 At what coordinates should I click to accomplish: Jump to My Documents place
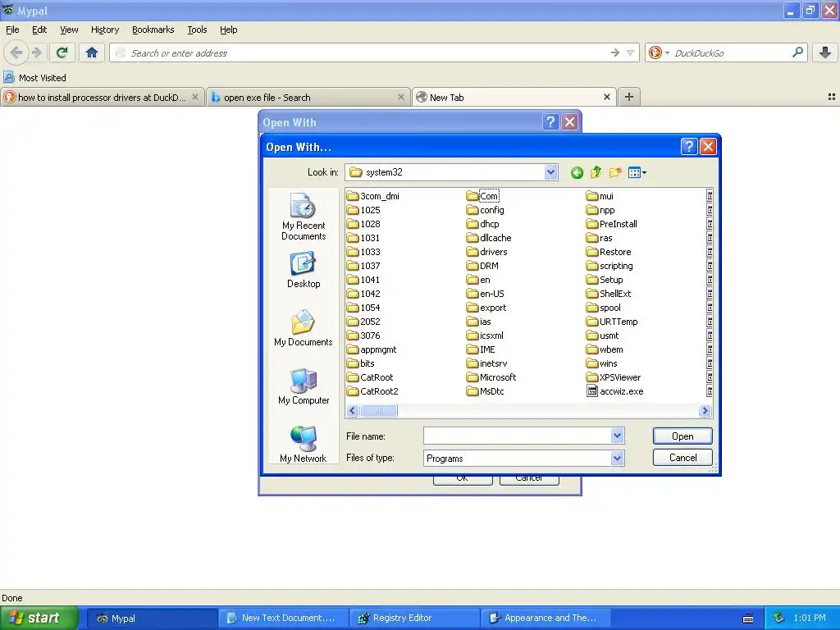[x=304, y=328]
